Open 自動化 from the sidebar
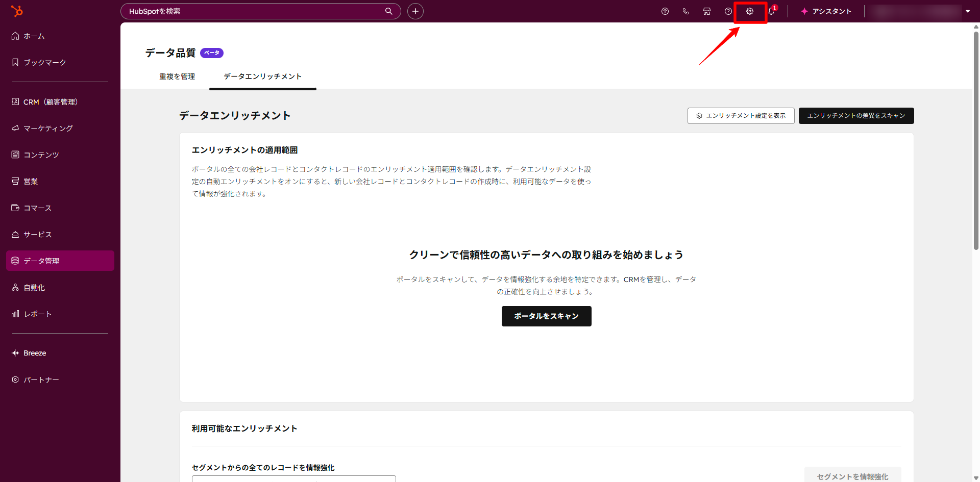 pyautogui.click(x=34, y=287)
